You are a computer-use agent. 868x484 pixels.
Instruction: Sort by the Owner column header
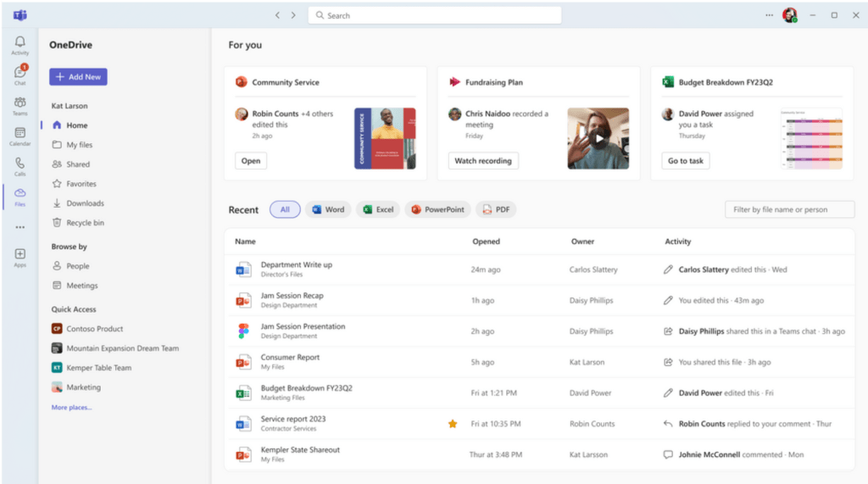[582, 242]
